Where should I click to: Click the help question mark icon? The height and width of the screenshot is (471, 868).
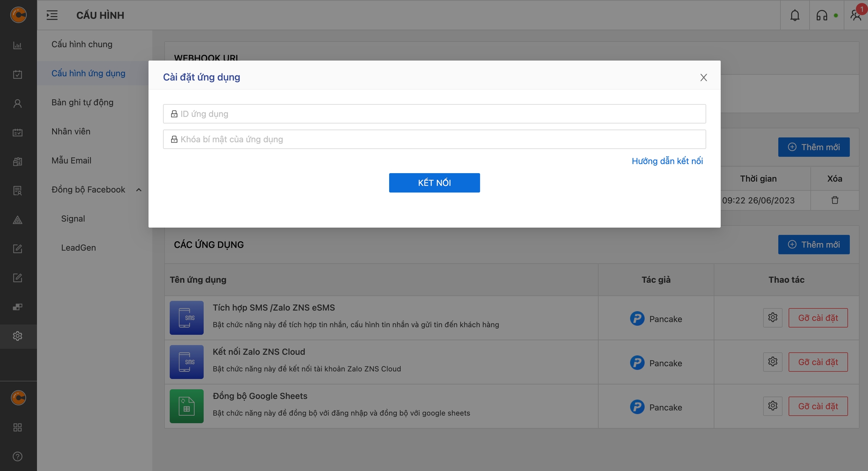18,456
